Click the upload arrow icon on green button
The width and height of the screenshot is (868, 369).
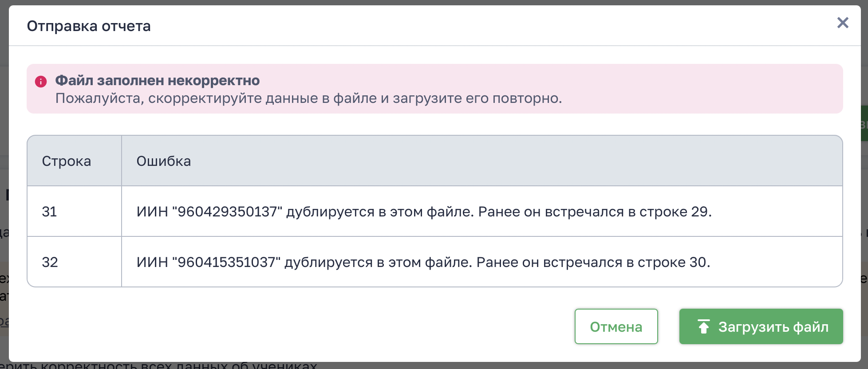click(703, 327)
